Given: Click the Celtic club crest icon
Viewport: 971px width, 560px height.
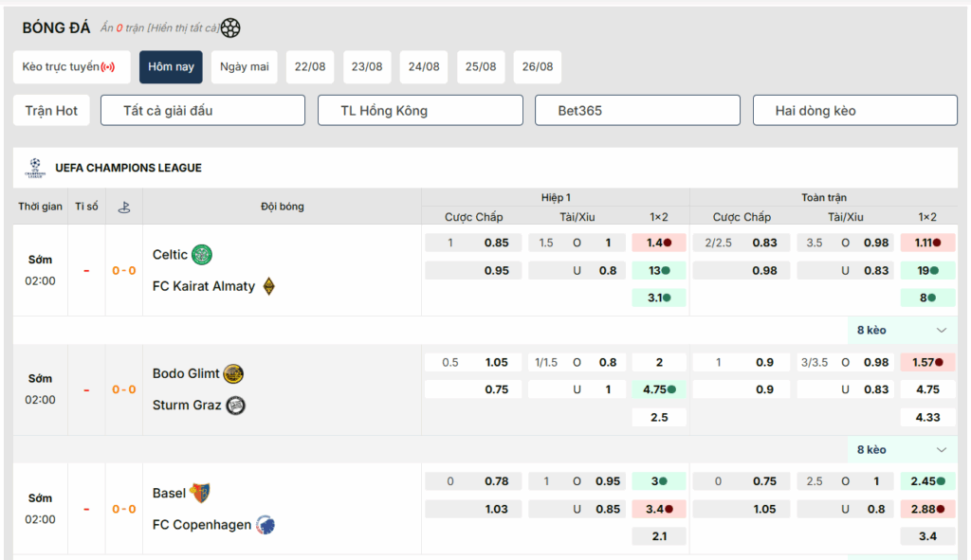Looking at the screenshot, I should [x=202, y=255].
